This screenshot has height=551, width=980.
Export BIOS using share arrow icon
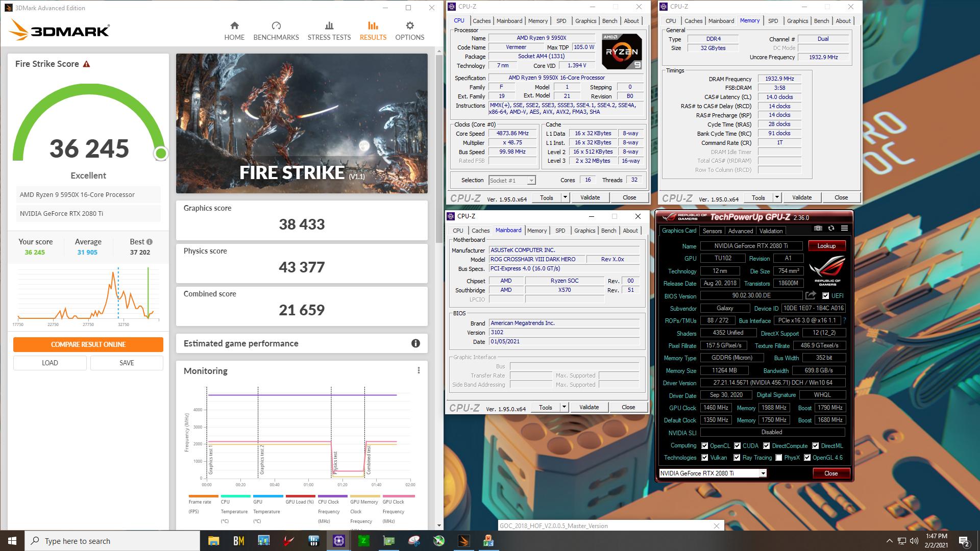pos(811,295)
